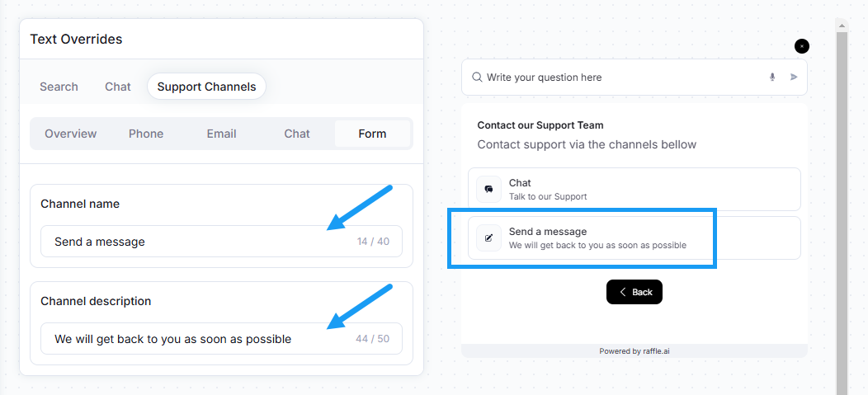This screenshot has height=395, width=868.
Task: Click the Channel description input field
Action: click(221, 339)
